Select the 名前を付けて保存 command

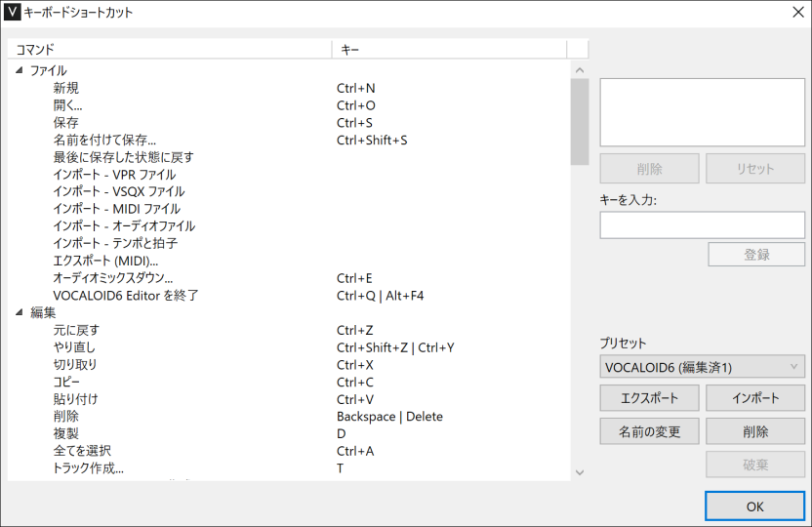click(104, 141)
